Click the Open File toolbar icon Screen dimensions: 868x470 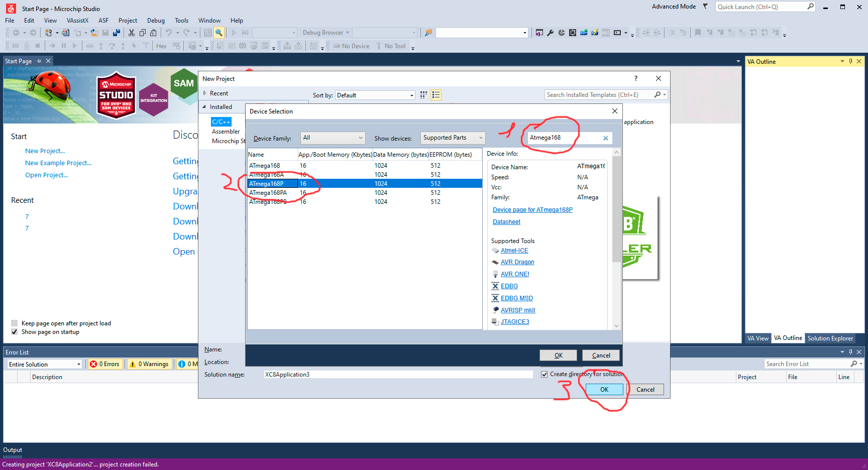pos(94,33)
